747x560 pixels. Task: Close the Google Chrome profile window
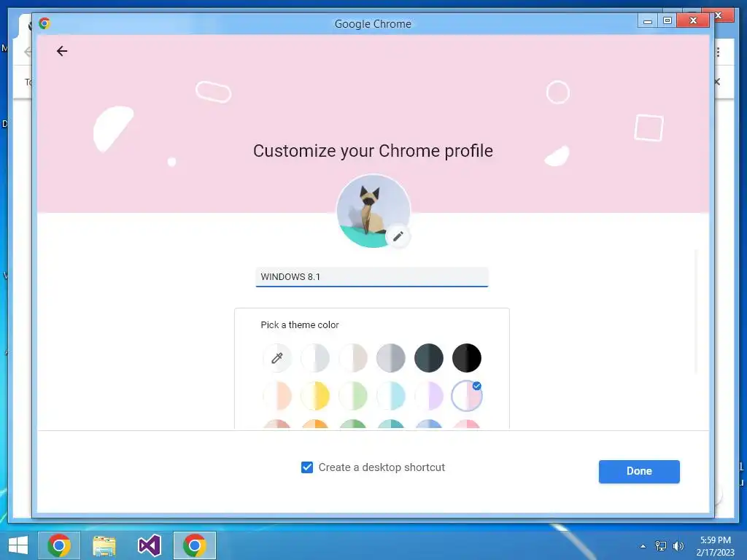[693, 21]
